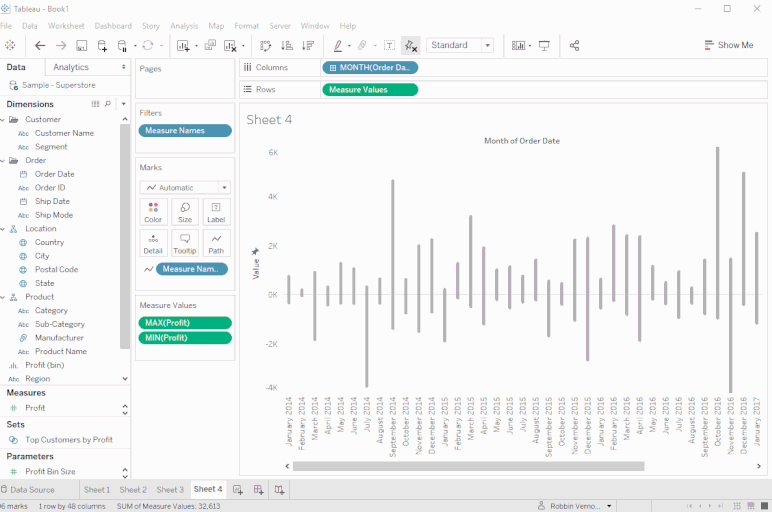Click the Redo forward arrow

click(x=61, y=46)
